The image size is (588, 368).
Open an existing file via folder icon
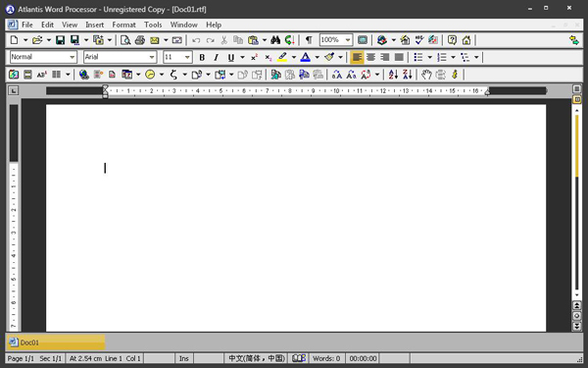pyautogui.click(x=37, y=40)
